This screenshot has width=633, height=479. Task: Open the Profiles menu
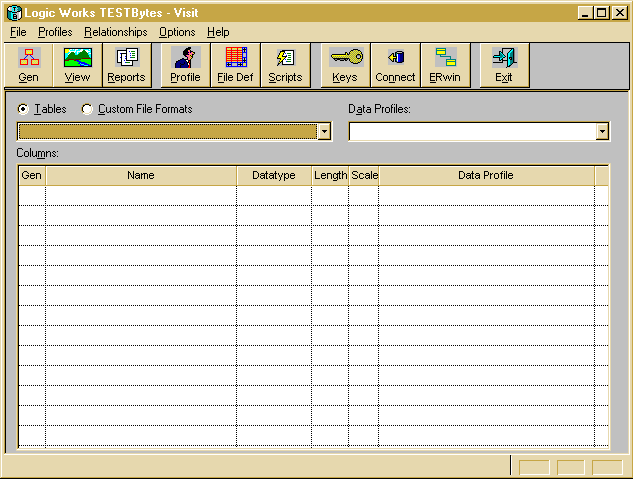(55, 32)
